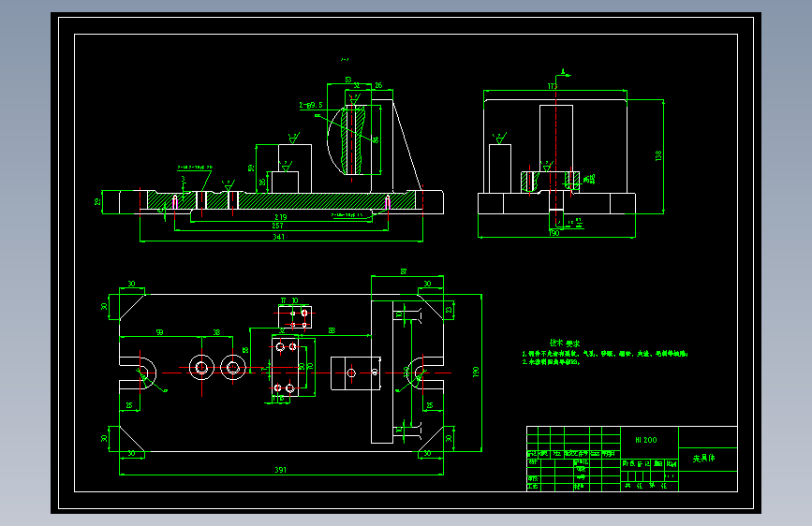
Task: Click the 99 dimension in plan view
Action: click(159, 332)
